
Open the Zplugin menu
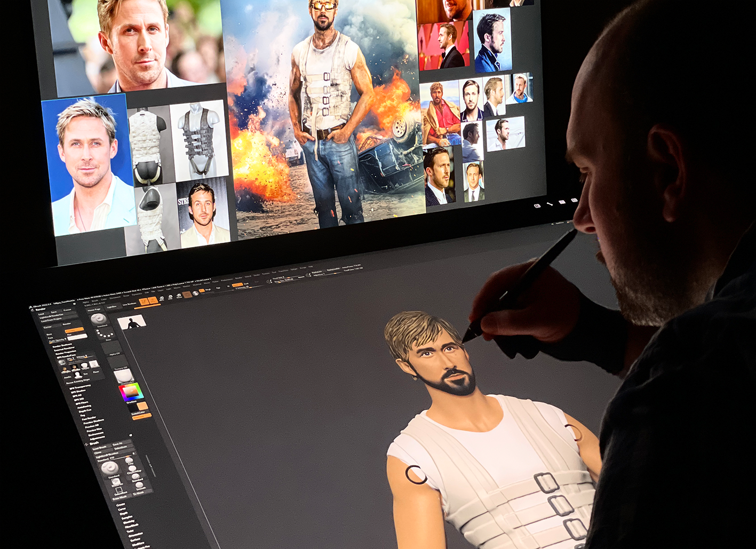(x=294, y=269)
